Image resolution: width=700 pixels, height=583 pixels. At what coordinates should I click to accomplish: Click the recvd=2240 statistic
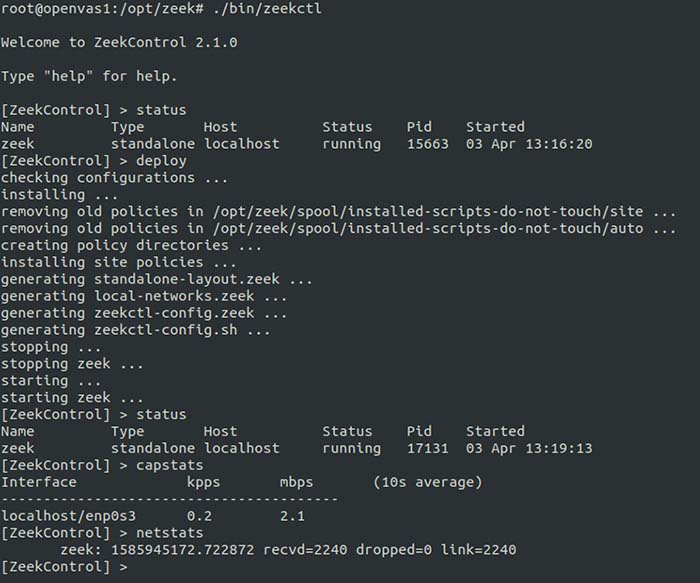coord(305,550)
